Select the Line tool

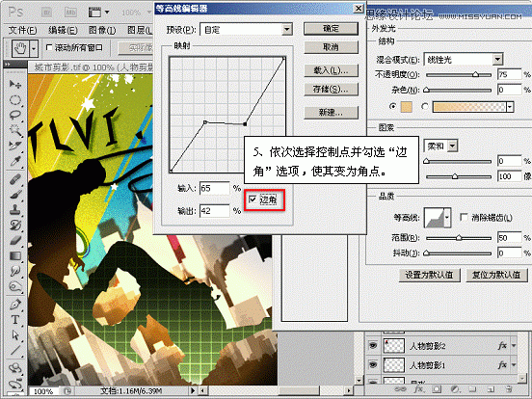tap(15, 350)
